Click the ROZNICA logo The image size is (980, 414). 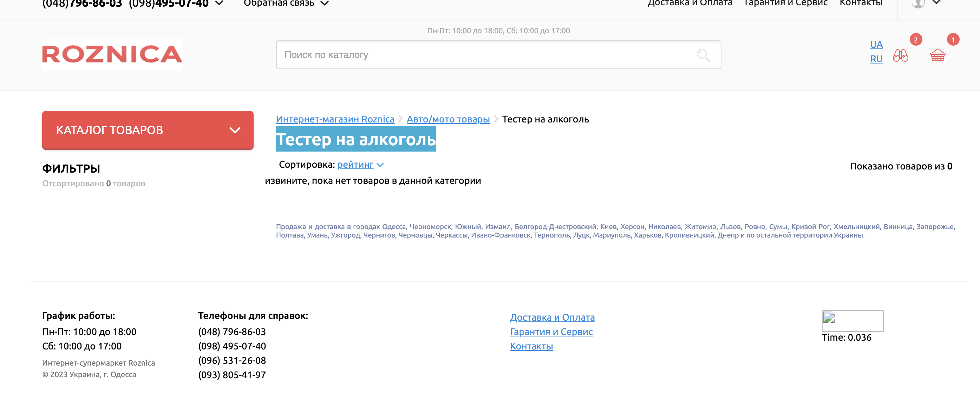112,54
